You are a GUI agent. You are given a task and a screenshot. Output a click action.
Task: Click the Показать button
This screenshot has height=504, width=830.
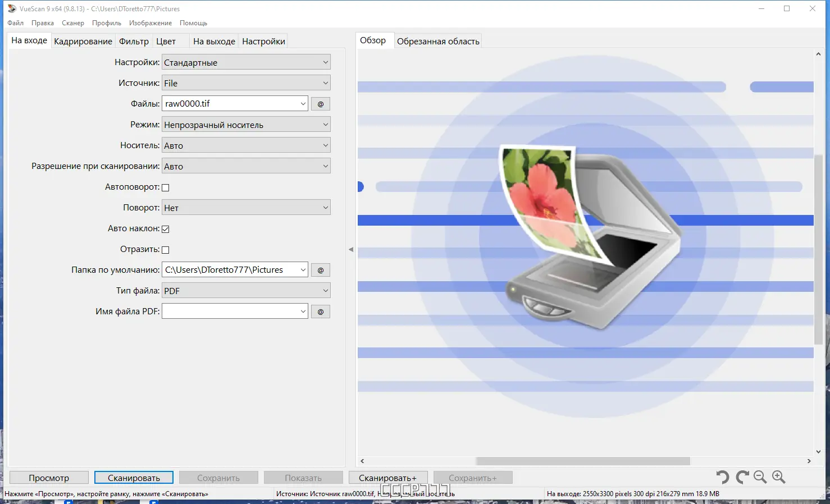coord(303,478)
